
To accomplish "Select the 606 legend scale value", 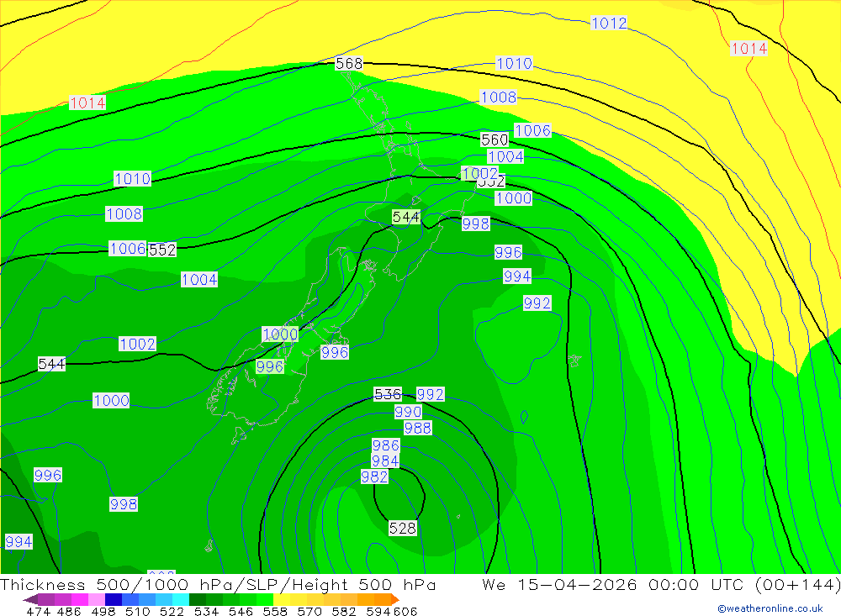I will point(405,612).
